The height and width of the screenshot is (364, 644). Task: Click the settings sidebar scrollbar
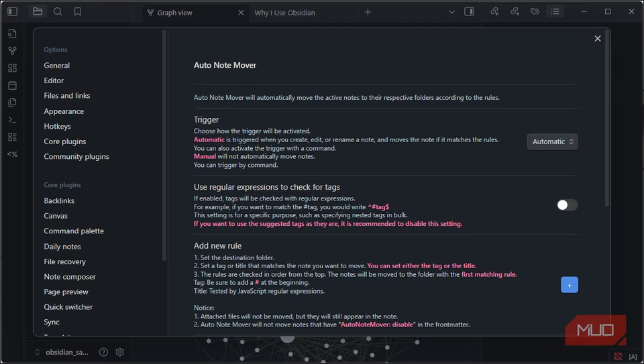pos(164,145)
